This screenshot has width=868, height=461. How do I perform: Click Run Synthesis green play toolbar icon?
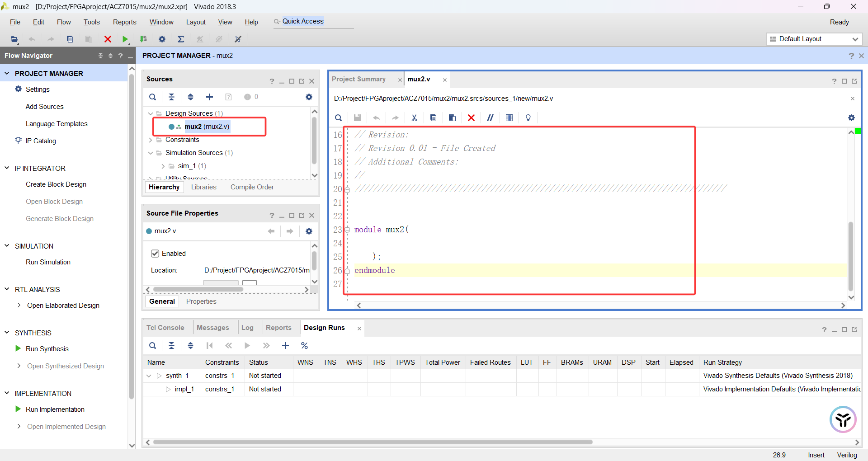125,39
